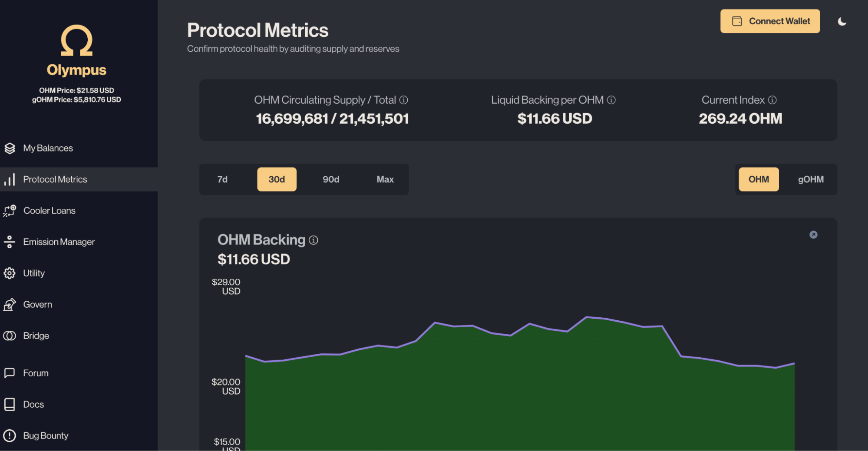
Task: Select the Max time range tab
Action: coord(385,179)
